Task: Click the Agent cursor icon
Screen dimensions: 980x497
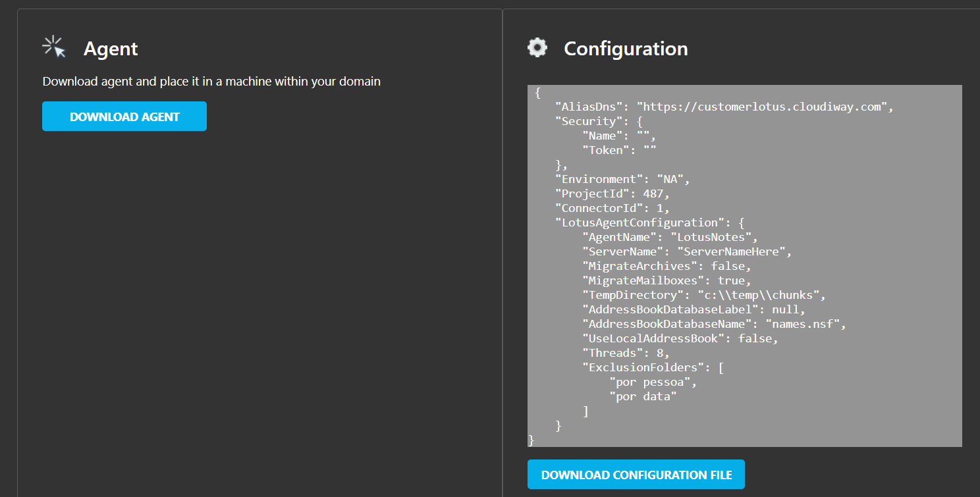Action: 54,47
